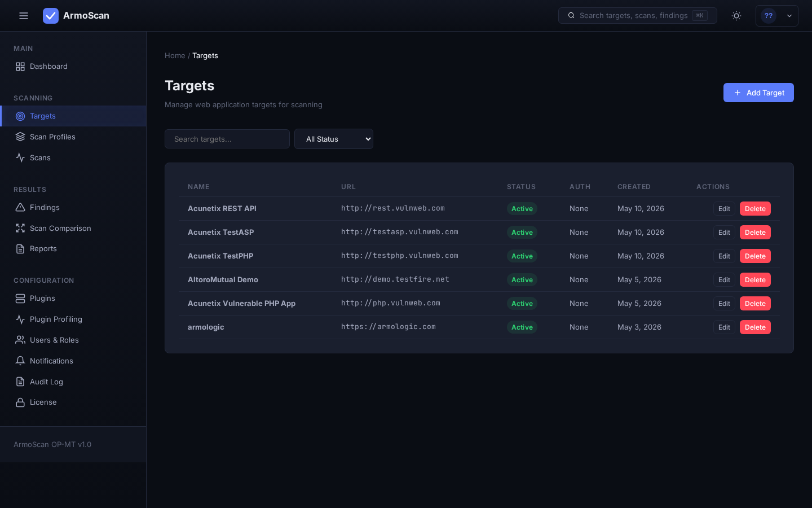812x508 pixels.
Task: Delete the AltoroMutual Demo target
Action: (x=755, y=280)
